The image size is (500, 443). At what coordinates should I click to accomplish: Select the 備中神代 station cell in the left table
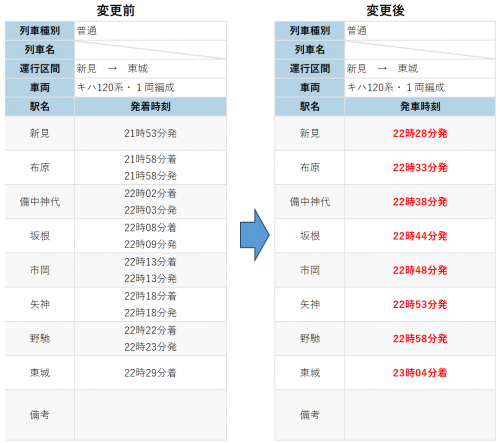[x=40, y=202]
